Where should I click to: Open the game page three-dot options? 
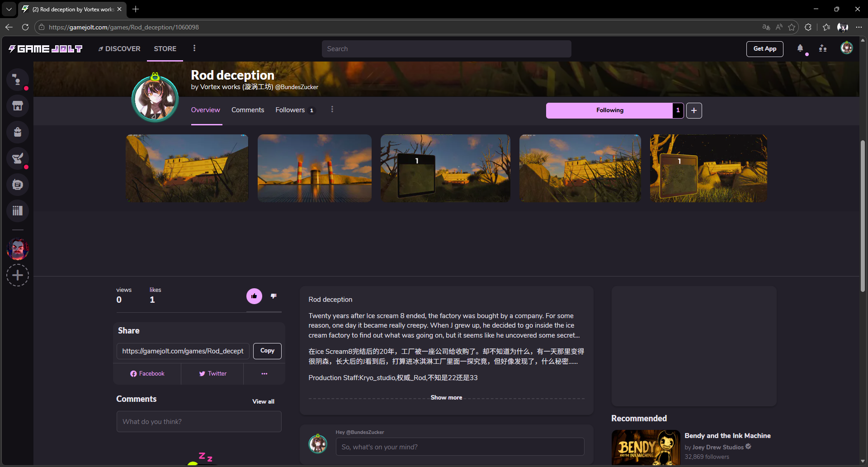[332, 110]
